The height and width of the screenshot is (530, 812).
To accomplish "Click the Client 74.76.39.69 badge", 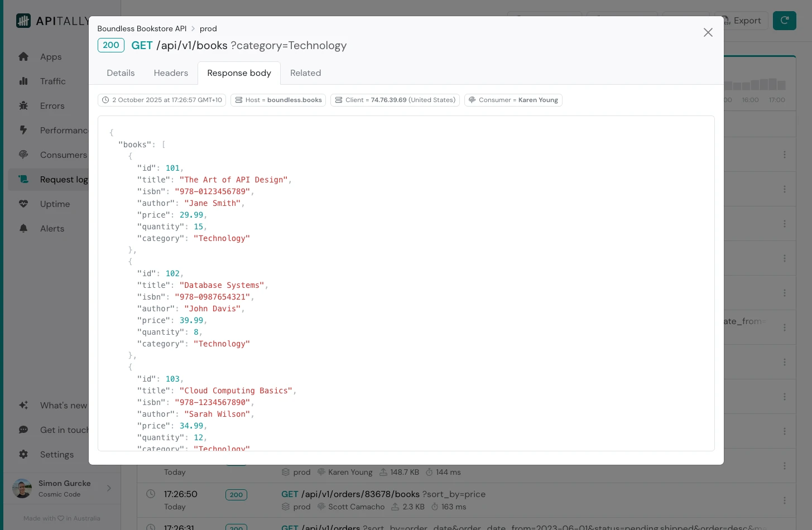I will pyautogui.click(x=395, y=100).
